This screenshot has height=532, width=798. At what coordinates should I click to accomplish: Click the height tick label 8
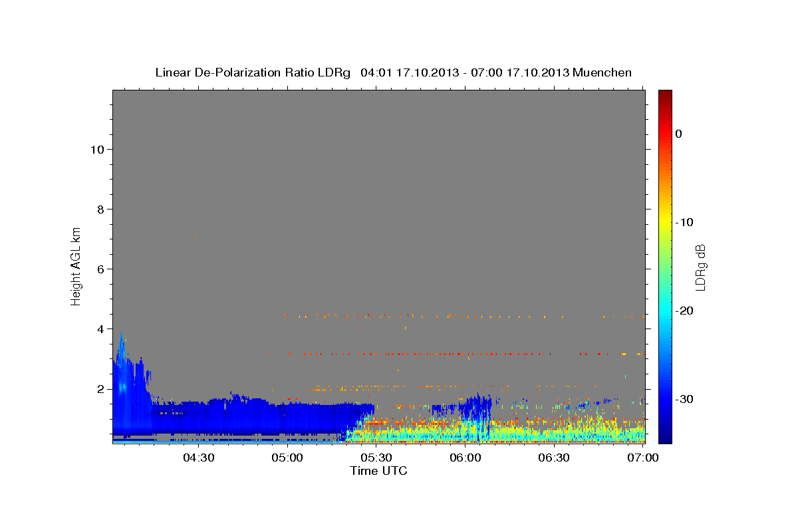[x=99, y=209]
